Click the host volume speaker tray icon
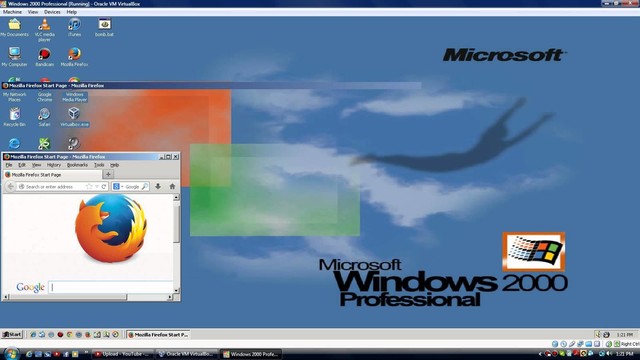This screenshot has height=360, width=640. coord(609,354)
